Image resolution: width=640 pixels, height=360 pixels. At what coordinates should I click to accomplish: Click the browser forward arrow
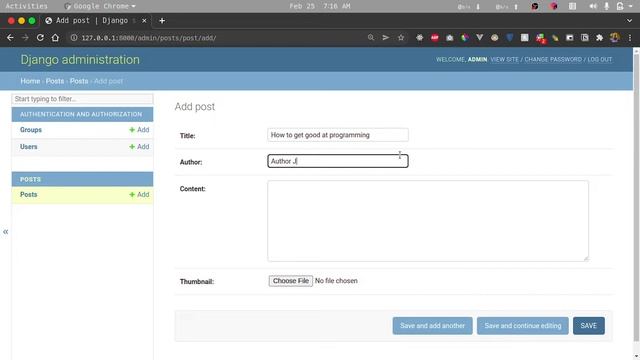pyautogui.click(x=25, y=38)
